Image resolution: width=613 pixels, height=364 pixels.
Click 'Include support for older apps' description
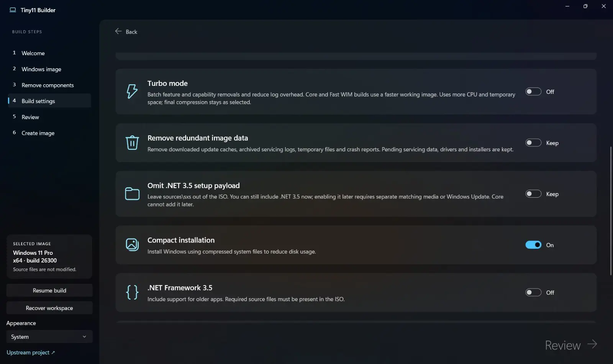click(246, 299)
